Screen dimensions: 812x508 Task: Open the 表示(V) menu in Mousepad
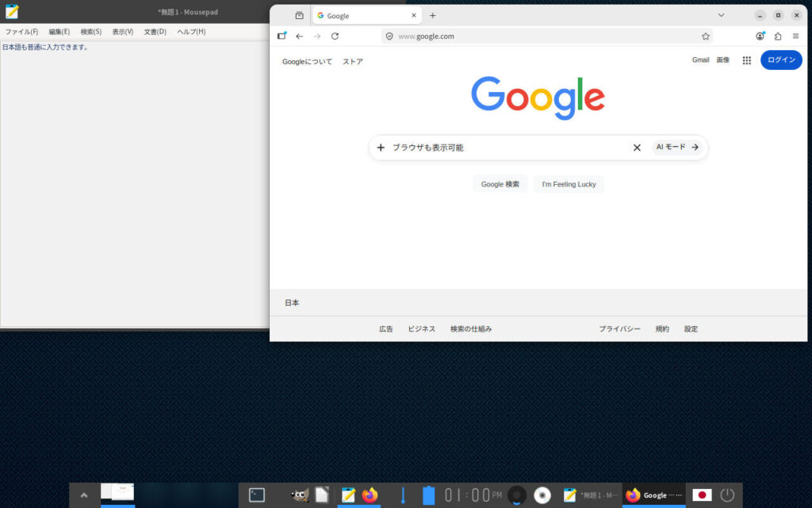coord(123,32)
